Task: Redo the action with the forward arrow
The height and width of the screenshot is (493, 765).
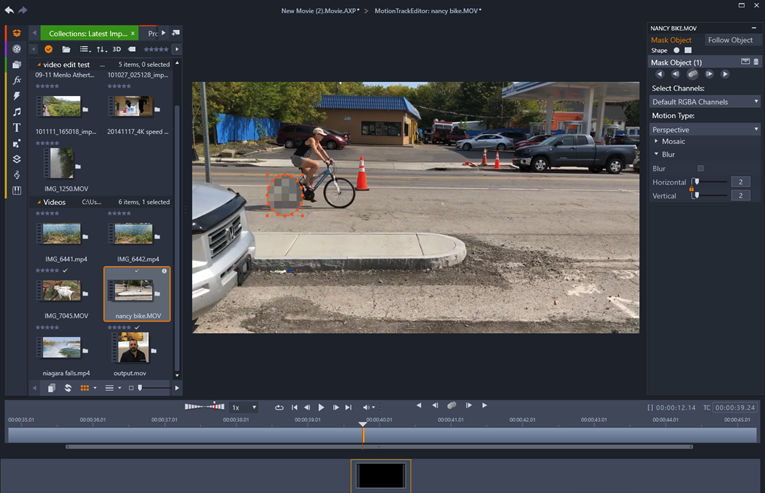Action: pos(23,10)
